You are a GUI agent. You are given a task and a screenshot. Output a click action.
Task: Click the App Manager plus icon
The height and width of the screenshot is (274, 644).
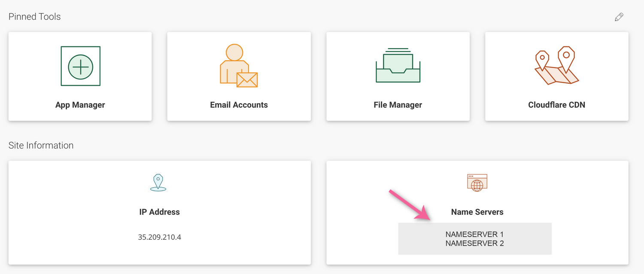click(x=80, y=66)
